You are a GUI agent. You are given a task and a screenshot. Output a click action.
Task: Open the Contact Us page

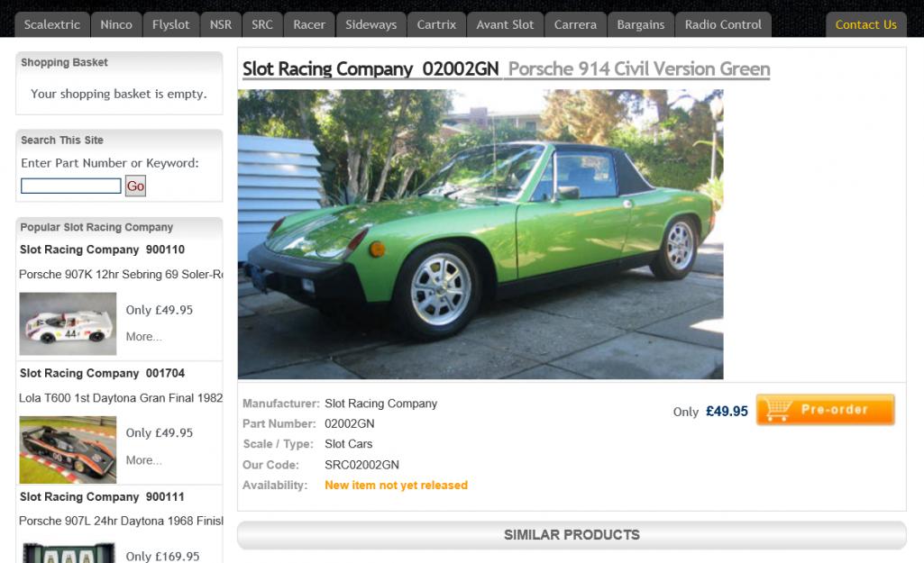tap(865, 24)
